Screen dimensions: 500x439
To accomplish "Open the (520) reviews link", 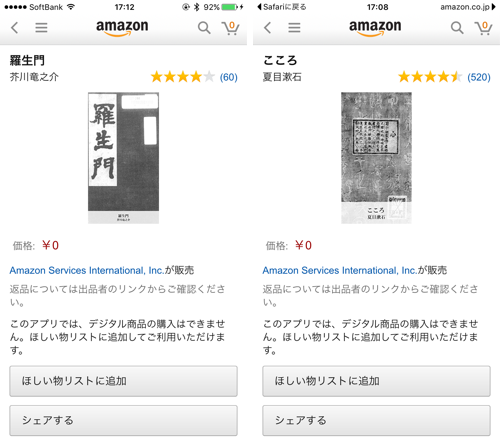I will click(479, 77).
